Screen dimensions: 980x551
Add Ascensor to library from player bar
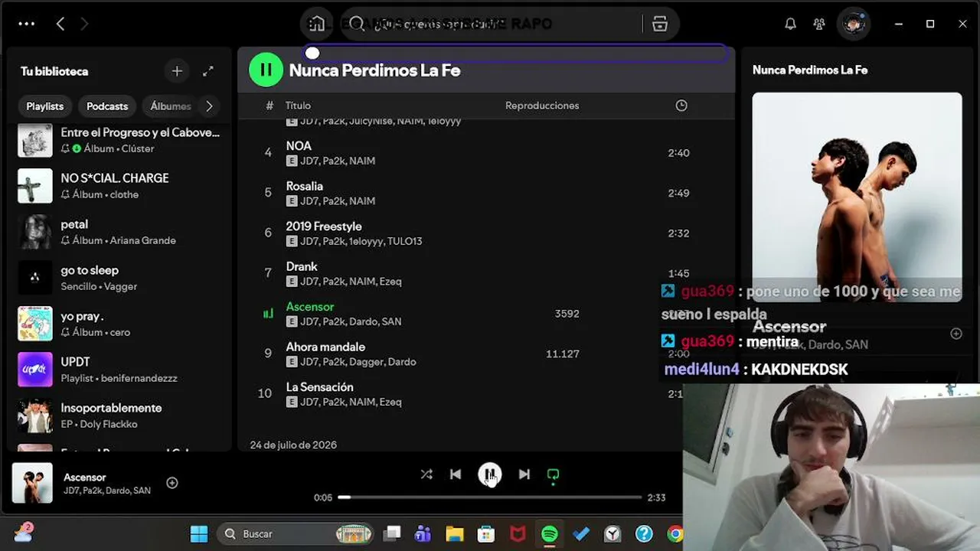pyautogui.click(x=172, y=483)
